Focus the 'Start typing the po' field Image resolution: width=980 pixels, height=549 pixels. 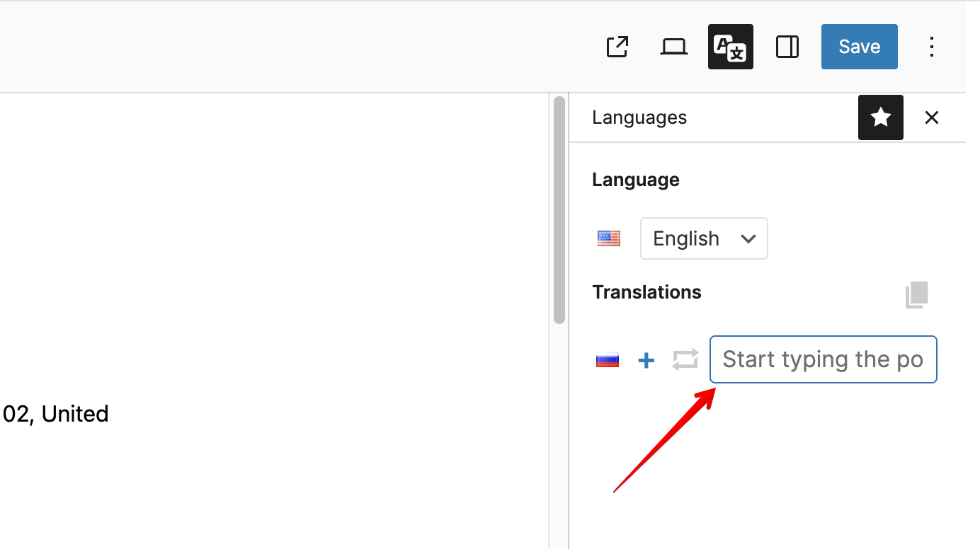[x=823, y=359]
